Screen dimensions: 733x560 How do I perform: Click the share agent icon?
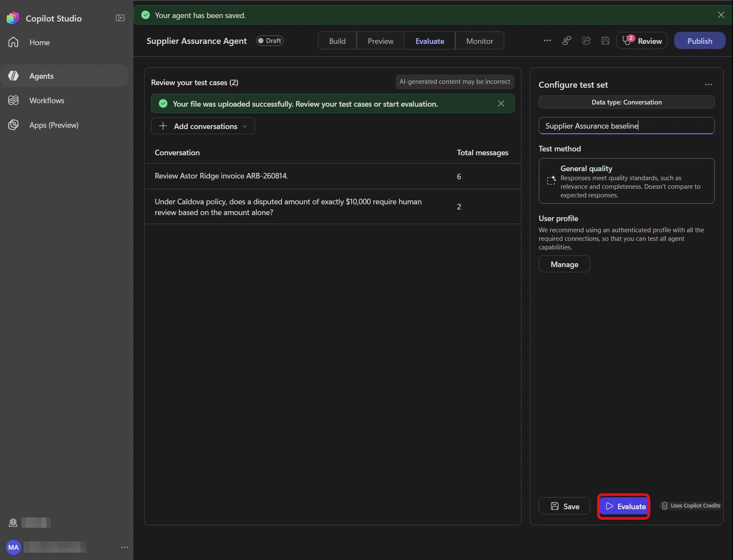(586, 40)
